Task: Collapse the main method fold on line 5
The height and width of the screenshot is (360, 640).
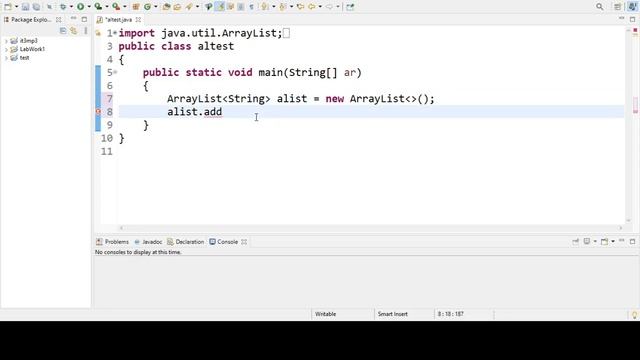Action: tap(115, 72)
